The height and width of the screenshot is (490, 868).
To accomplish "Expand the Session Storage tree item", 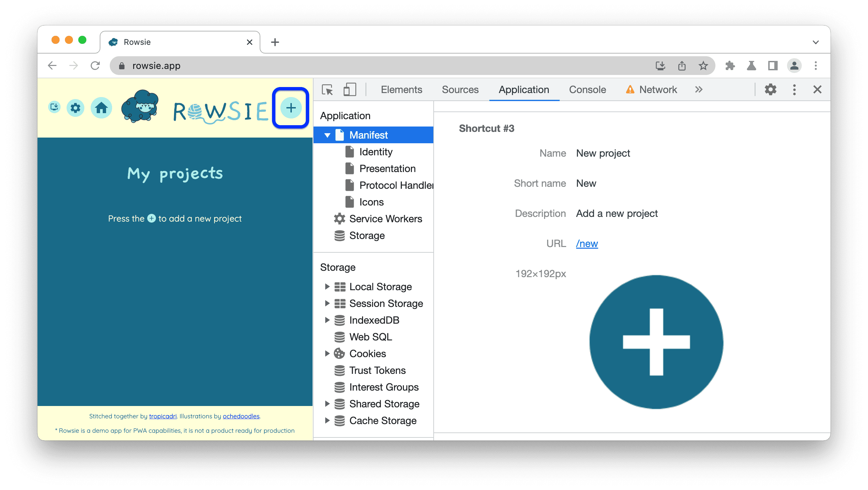I will point(326,304).
